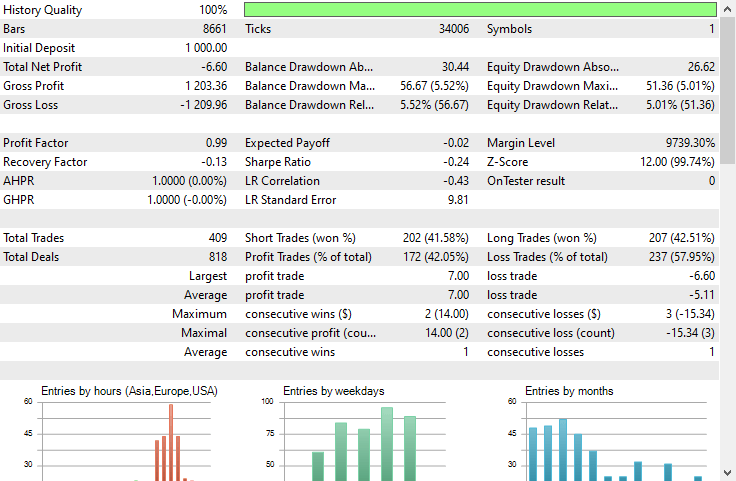This screenshot has height=481, width=736.
Task: Select the Total Trades value 409
Action: (218, 238)
